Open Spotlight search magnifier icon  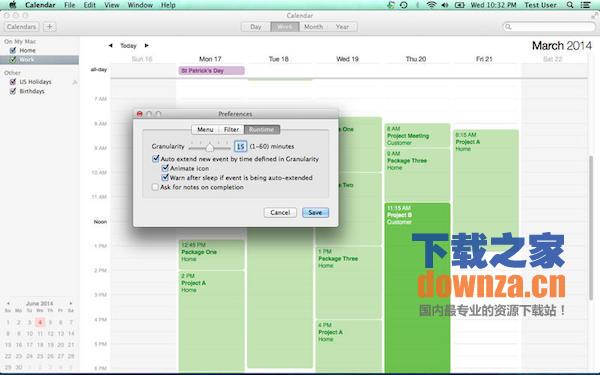tap(570, 5)
